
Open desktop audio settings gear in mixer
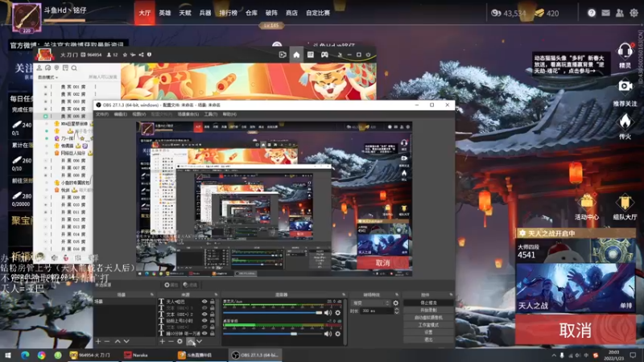coord(337,334)
